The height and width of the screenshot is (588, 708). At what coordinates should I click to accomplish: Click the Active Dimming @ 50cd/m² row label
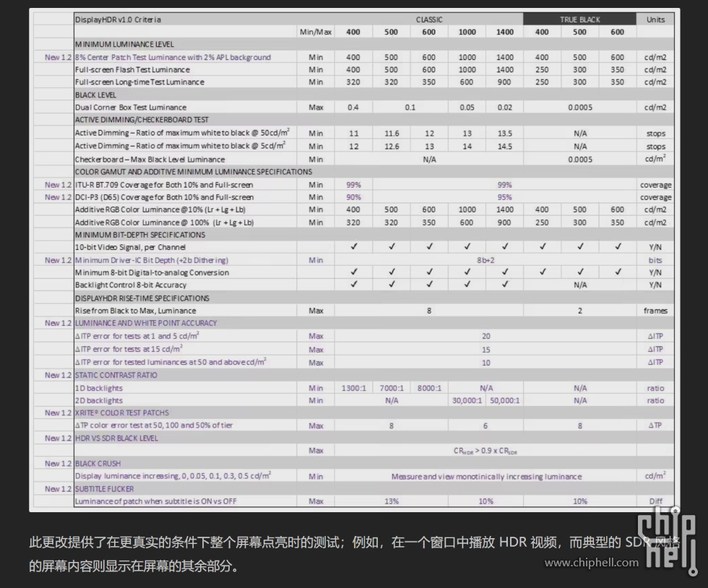pyautogui.click(x=182, y=133)
